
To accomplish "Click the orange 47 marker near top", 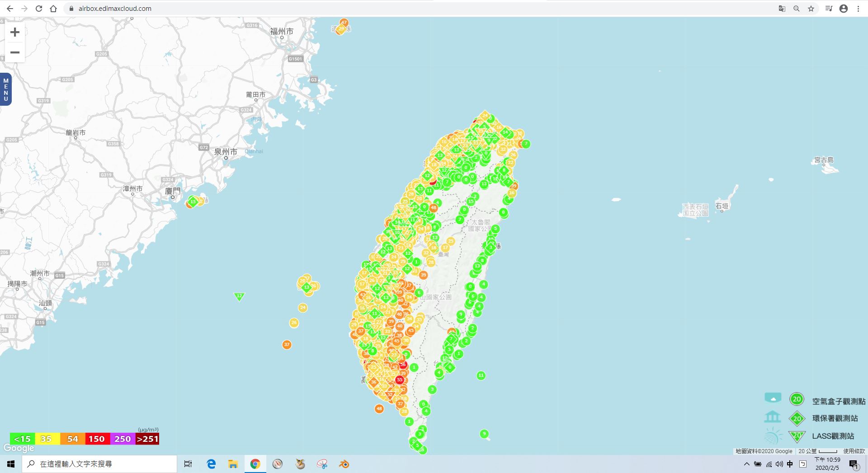I will [x=344, y=22].
